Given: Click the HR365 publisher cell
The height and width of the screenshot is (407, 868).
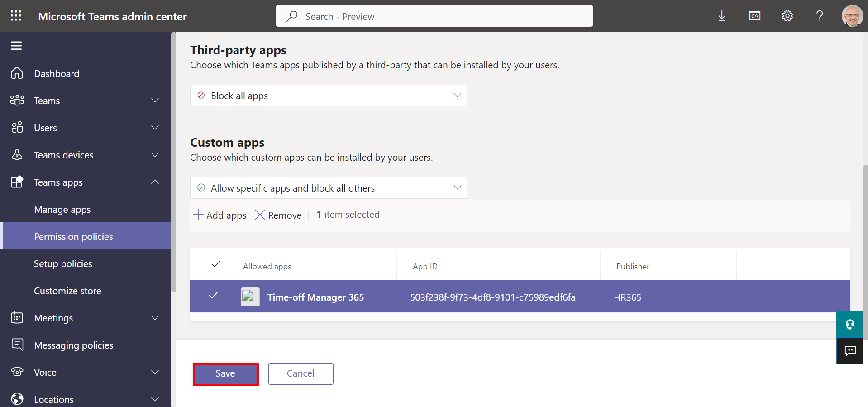Looking at the screenshot, I should (x=627, y=297).
